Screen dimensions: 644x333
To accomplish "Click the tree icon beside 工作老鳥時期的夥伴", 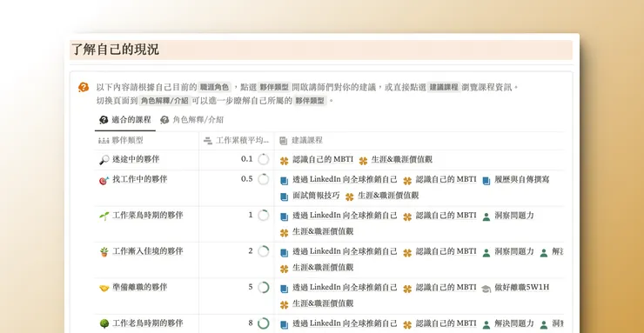I will click(x=104, y=323).
